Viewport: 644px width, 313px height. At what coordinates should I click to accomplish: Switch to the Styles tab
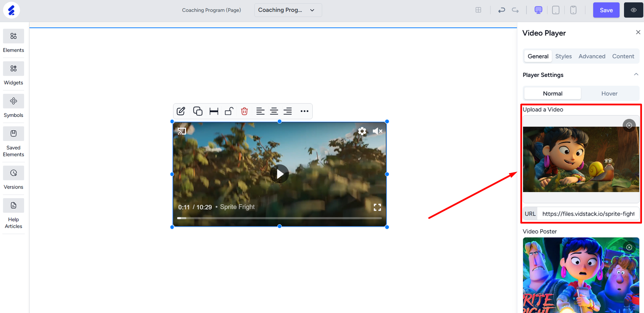563,56
